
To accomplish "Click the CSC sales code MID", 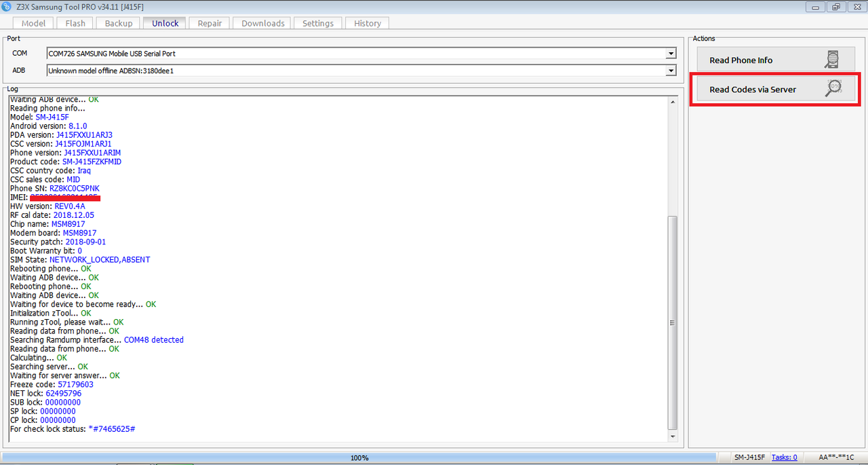I will (73, 179).
